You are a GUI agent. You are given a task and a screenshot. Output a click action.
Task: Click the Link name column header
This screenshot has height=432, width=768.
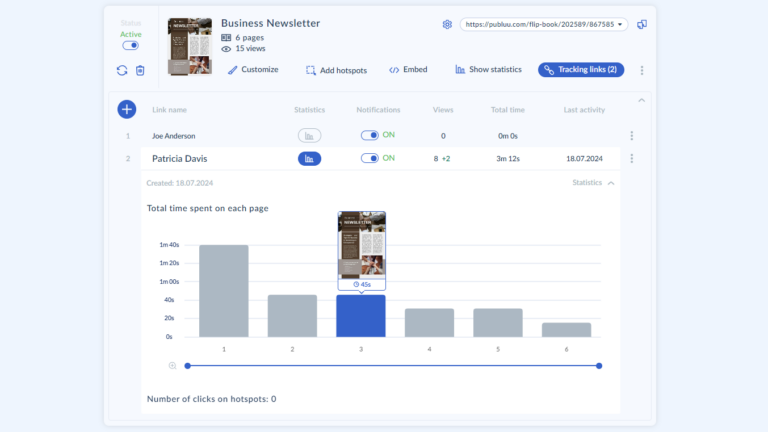click(x=169, y=110)
